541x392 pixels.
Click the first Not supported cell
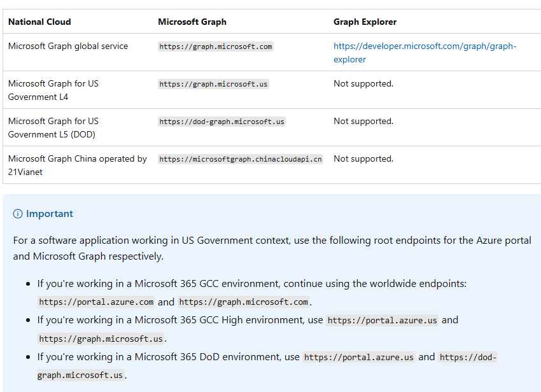363,83
